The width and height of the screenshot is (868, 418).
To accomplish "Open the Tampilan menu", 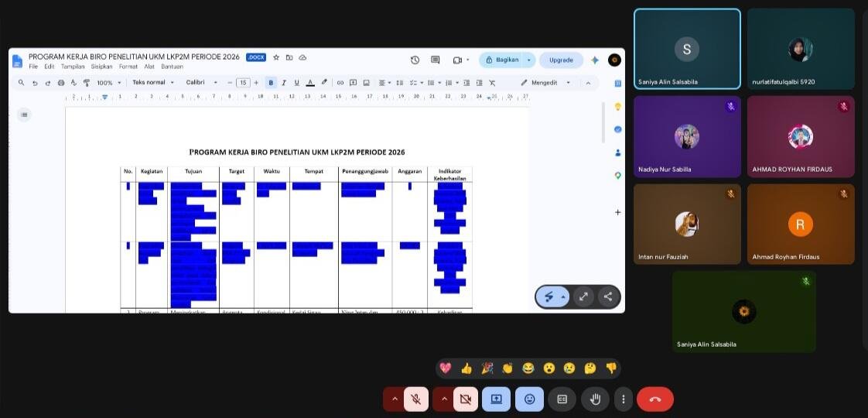I will [73, 67].
